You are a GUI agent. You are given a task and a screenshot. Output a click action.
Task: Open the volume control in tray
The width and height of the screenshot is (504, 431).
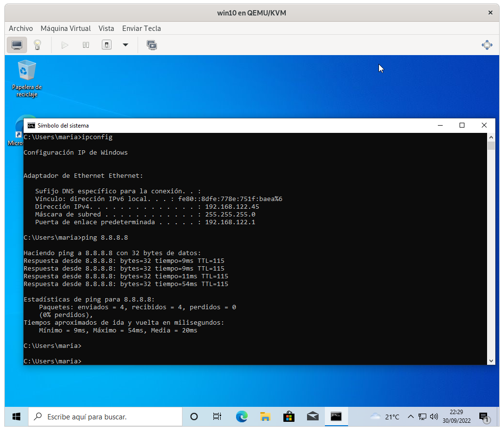coord(434,417)
